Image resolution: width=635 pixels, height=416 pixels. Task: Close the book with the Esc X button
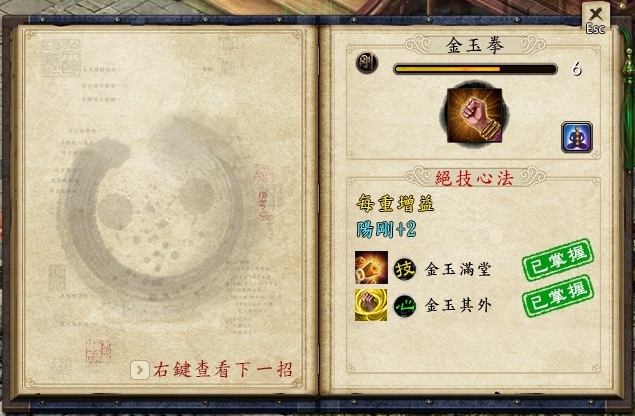pyautogui.click(x=595, y=19)
